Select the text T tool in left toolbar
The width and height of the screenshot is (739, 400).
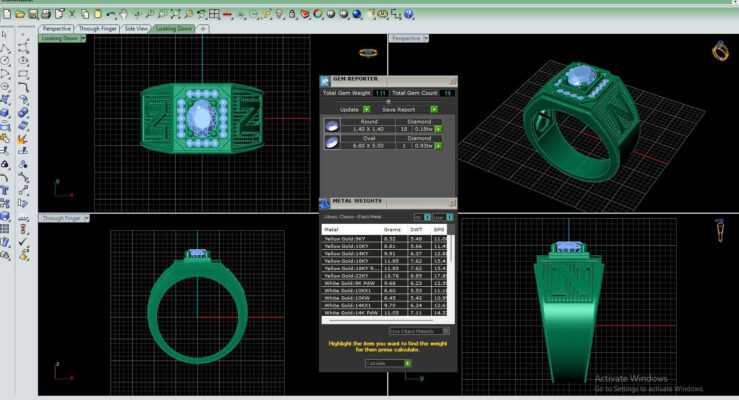pyautogui.click(x=5, y=190)
